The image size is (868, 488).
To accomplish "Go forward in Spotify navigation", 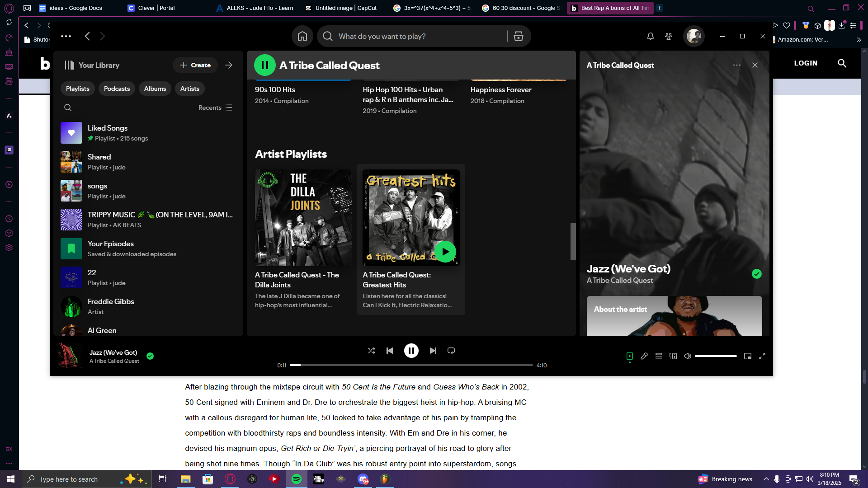I will (103, 36).
